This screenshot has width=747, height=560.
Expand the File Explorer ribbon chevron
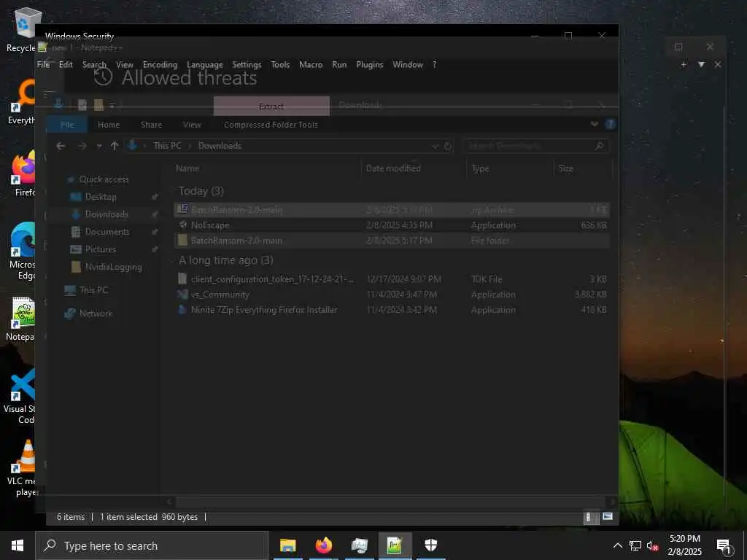click(x=594, y=124)
